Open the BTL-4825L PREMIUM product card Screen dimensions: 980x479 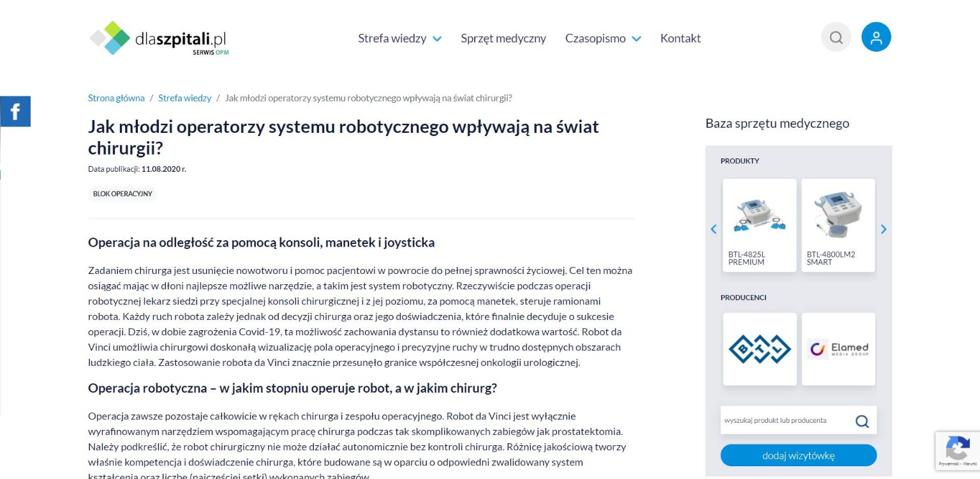(759, 225)
